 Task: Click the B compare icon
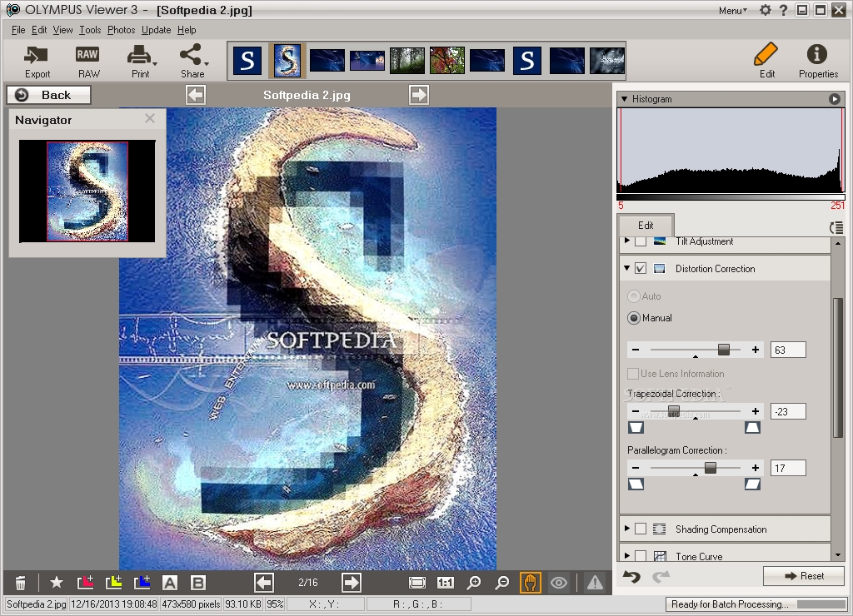[198, 583]
